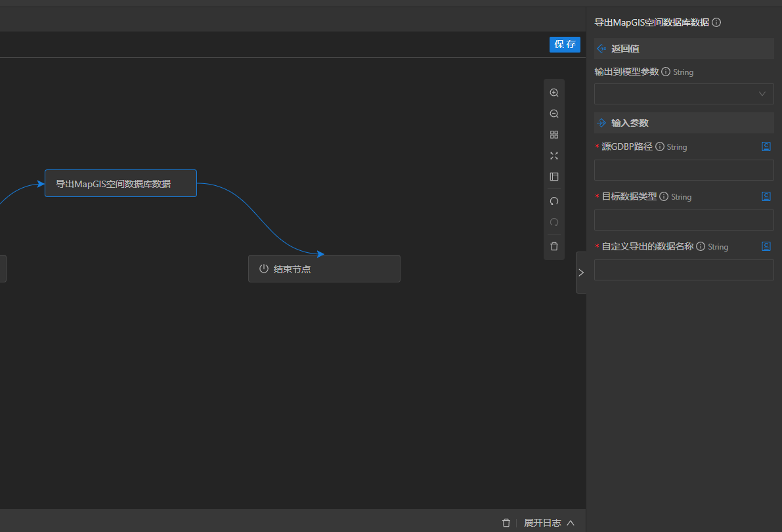Image resolution: width=782 pixels, height=532 pixels.
Task: Click the 保存 save button
Action: tap(565, 44)
